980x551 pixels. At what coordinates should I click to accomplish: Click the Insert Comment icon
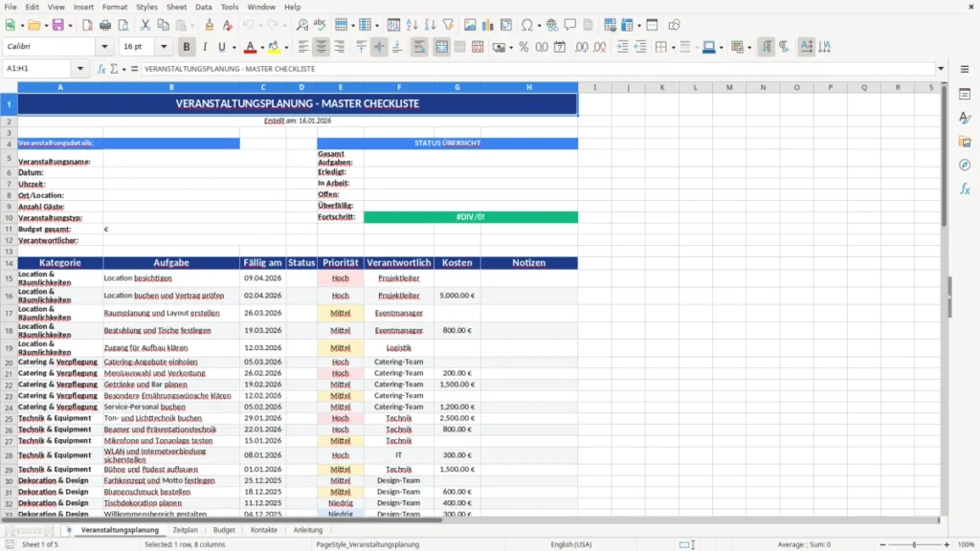pyautogui.click(x=570, y=25)
